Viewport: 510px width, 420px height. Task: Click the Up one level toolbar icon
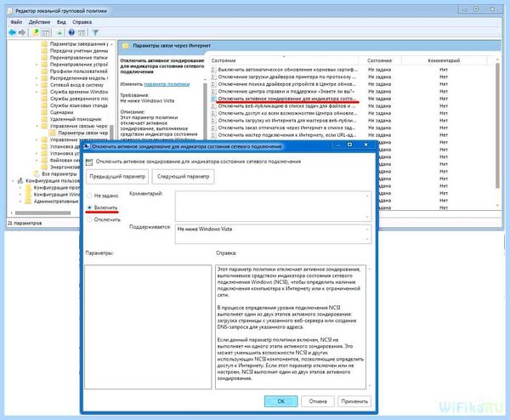tap(36, 32)
